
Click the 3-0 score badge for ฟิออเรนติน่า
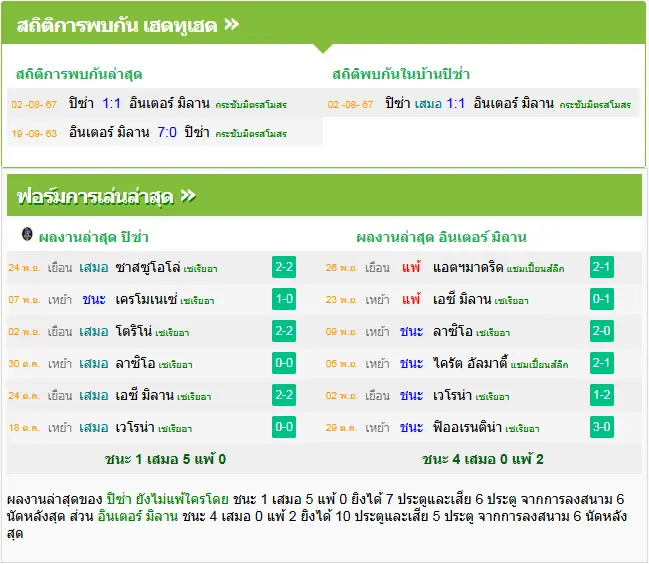[602, 427]
